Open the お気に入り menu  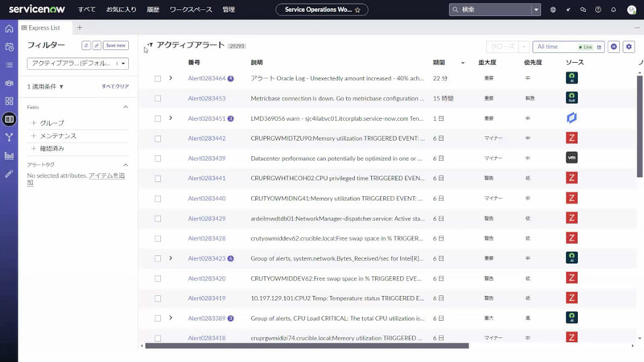122,10
